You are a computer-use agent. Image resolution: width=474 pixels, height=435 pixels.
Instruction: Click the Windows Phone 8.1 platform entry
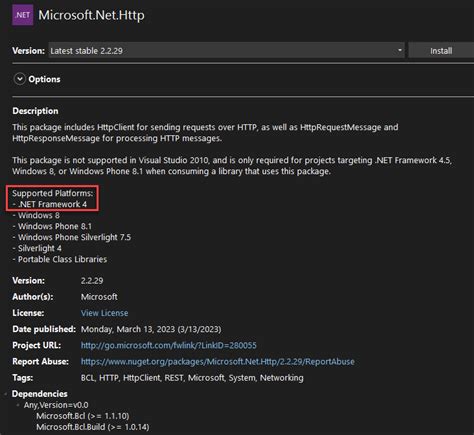pos(52,226)
